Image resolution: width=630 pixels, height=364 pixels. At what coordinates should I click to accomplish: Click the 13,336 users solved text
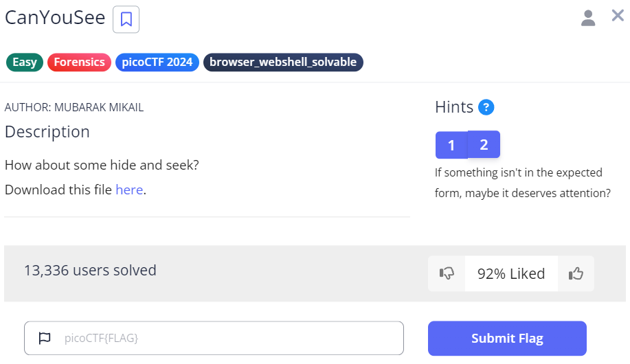pyautogui.click(x=90, y=271)
